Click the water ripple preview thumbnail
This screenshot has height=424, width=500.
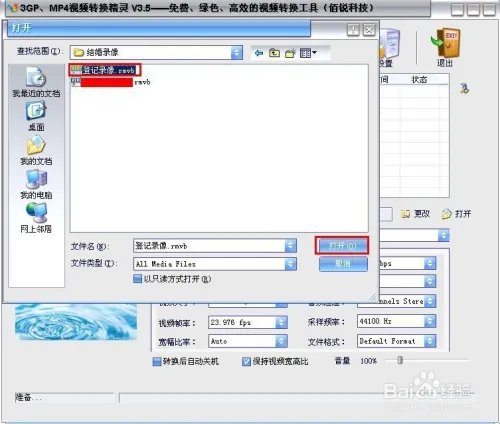click(76, 322)
